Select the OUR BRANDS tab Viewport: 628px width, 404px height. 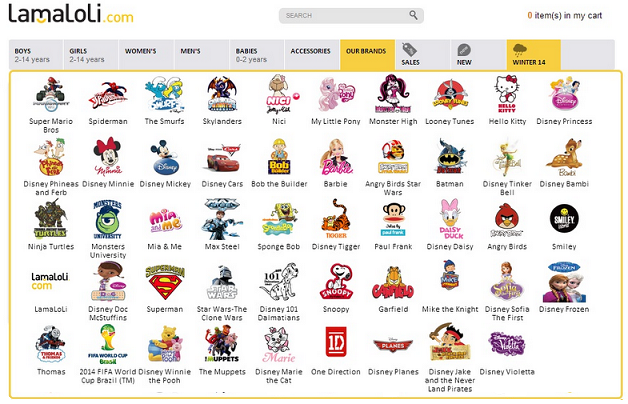pos(368,55)
